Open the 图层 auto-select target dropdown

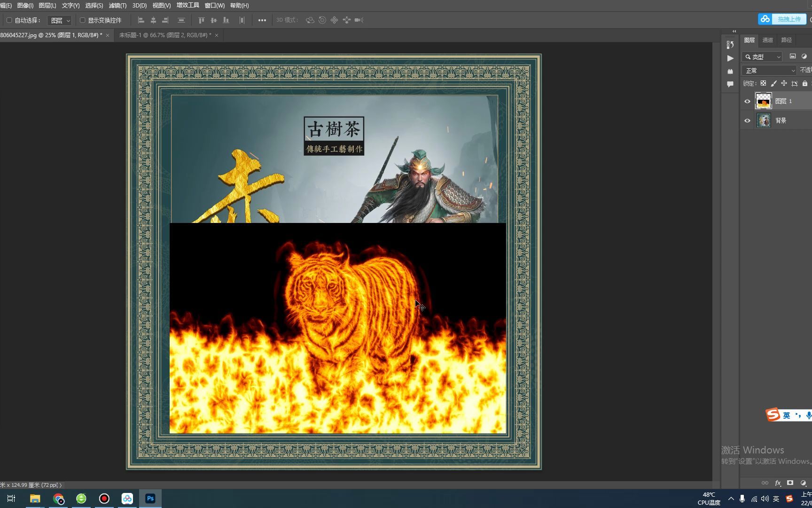tap(60, 20)
